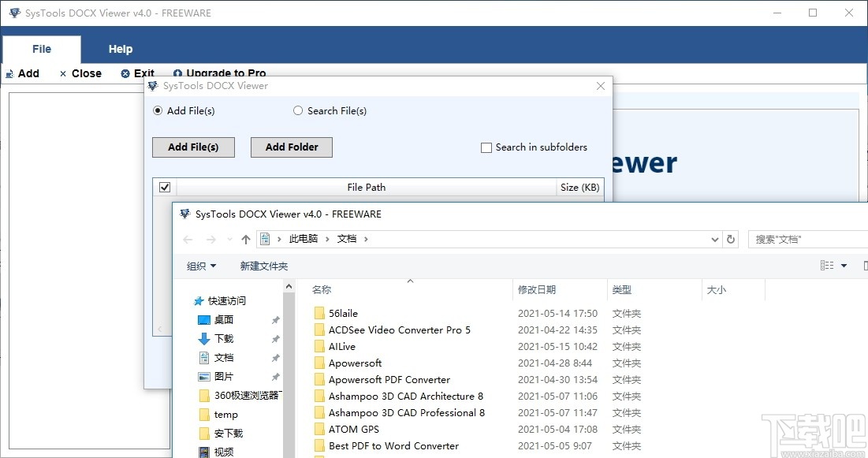Select the Search File(s) radio button
The width and height of the screenshot is (868, 458).
click(x=298, y=111)
